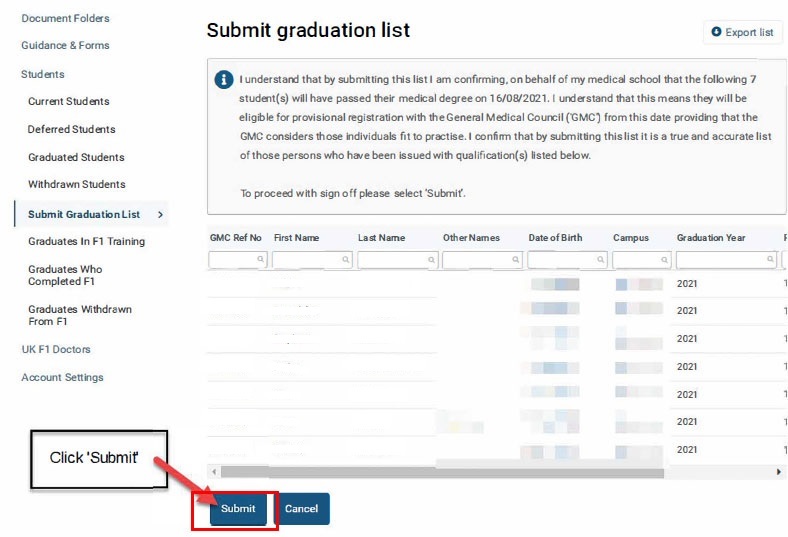788x537 pixels.
Task: Open Graduated Students page
Action: point(76,157)
